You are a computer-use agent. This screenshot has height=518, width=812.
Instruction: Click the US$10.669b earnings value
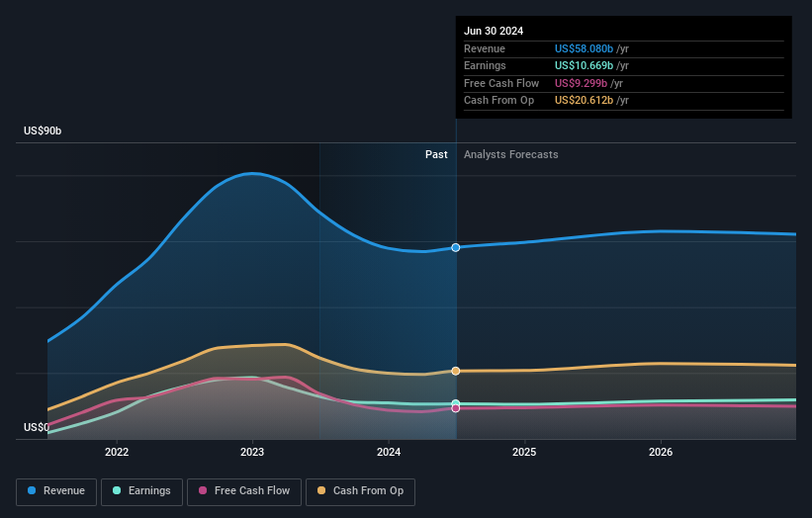(x=584, y=65)
